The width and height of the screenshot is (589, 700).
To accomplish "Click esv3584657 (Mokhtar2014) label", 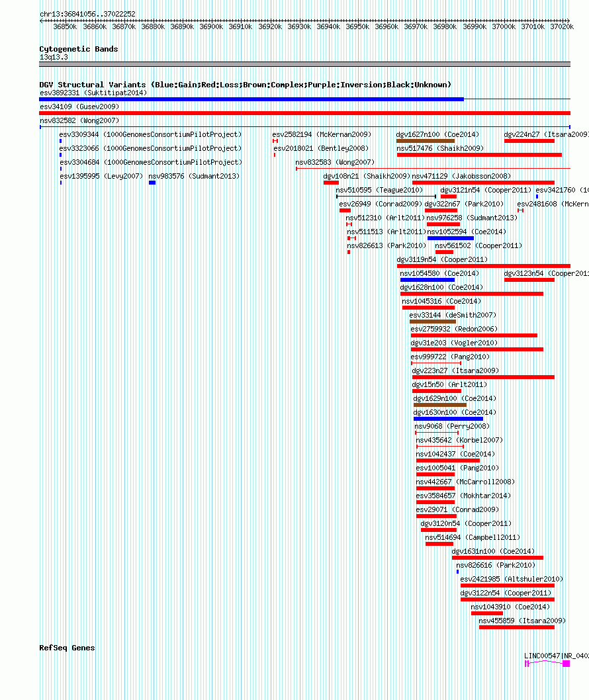I will [x=463, y=496].
